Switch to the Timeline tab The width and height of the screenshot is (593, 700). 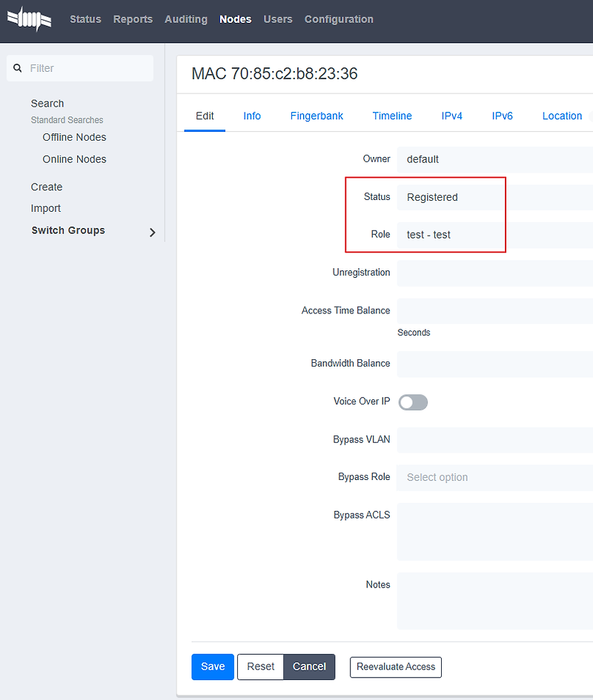tap(392, 116)
